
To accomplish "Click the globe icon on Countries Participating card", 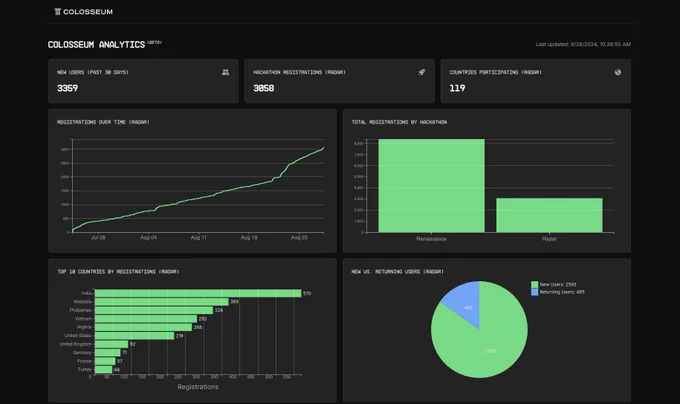I will tap(618, 72).
